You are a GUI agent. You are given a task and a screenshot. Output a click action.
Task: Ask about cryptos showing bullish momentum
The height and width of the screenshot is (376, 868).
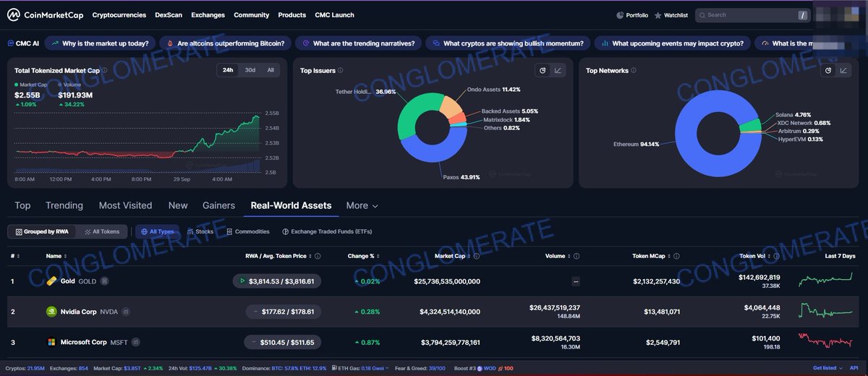click(508, 43)
